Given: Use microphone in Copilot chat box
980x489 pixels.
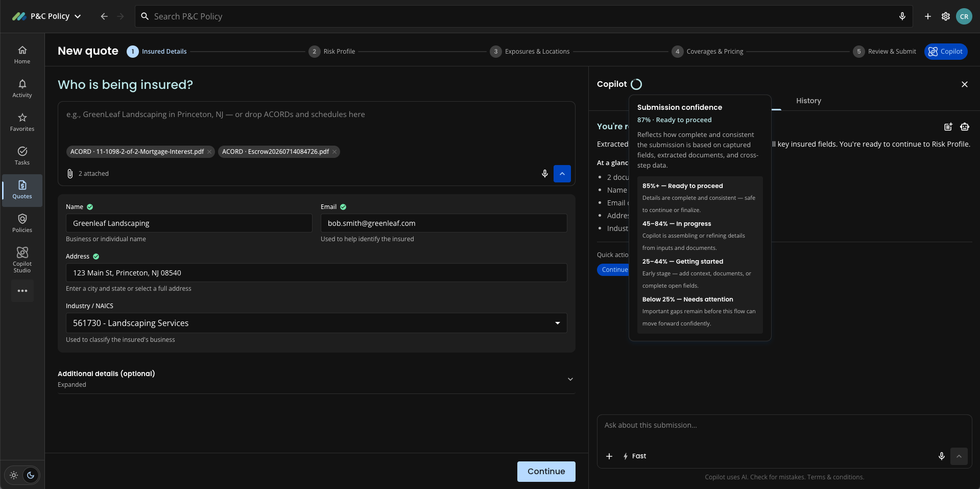Looking at the screenshot, I should coord(942,456).
